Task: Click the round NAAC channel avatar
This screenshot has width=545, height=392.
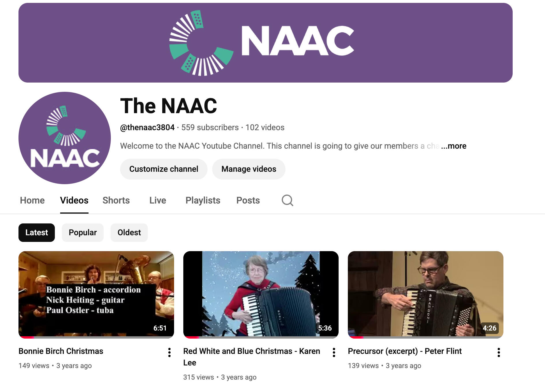Action: pos(65,138)
